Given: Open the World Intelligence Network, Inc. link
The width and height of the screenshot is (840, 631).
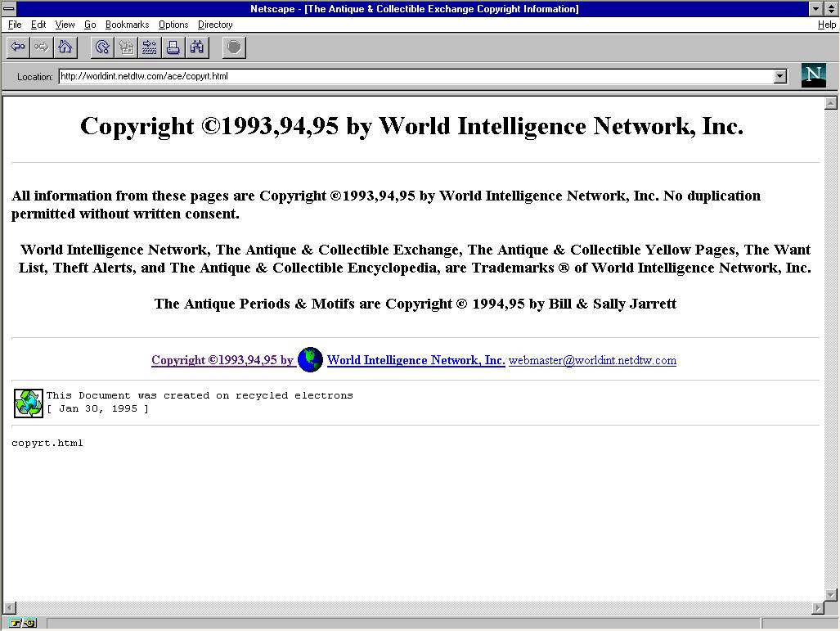Looking at the screenshot, I should pyautogui.click(x=416, y=360).
